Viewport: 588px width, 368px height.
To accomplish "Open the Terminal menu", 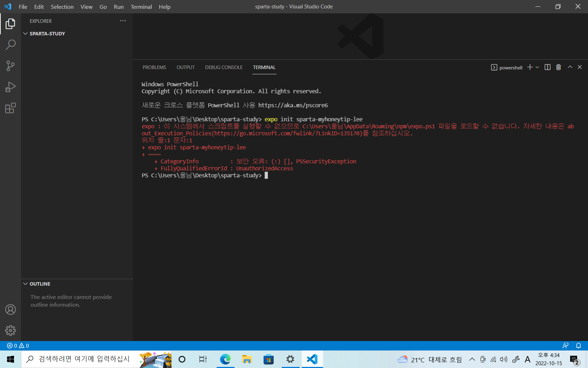I will [141, 7].
